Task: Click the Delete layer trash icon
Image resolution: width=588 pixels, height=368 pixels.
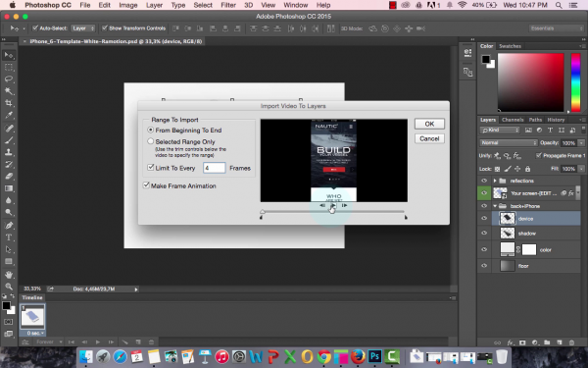Action: [x=571, y=342]
